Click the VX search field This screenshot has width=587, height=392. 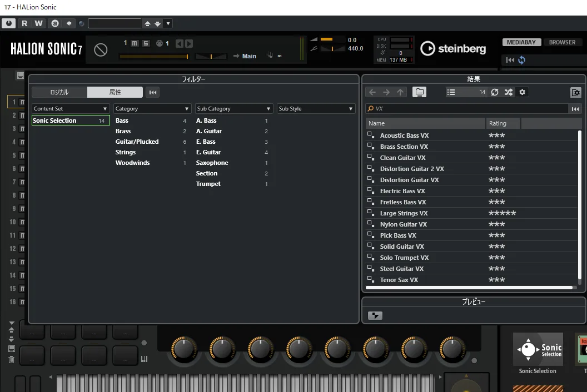(466, 108)
